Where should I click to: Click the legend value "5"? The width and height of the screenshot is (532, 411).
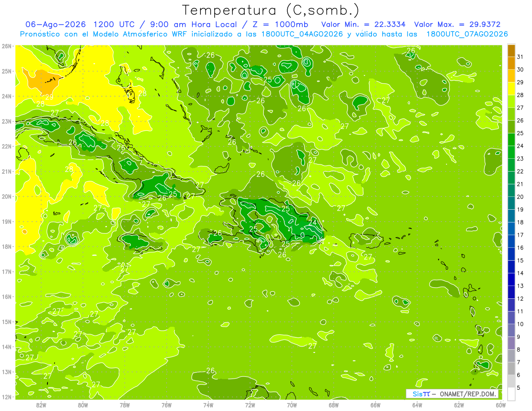pyautogui.click(x=519, y=388)
